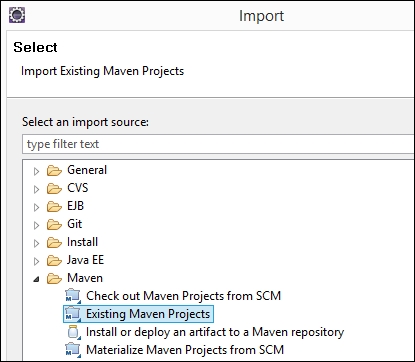
Task: Select Install or deploy an artifact item
Action: click(x=215, y=332)
